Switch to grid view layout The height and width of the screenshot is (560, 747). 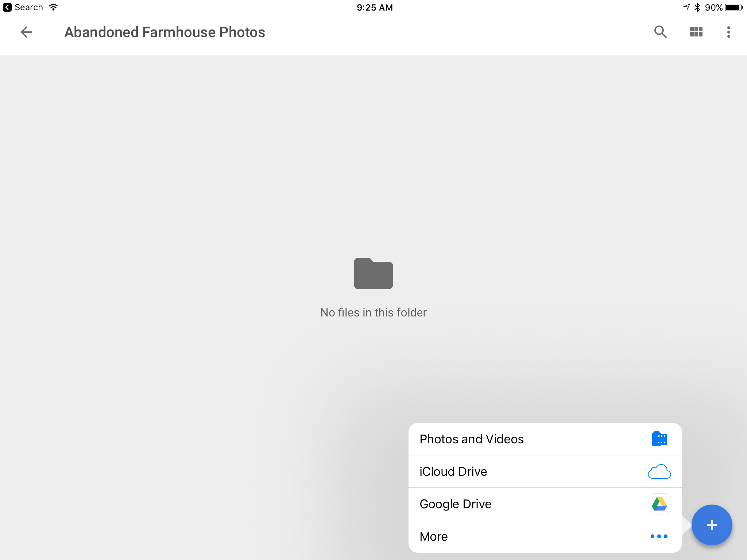[696, 32]
